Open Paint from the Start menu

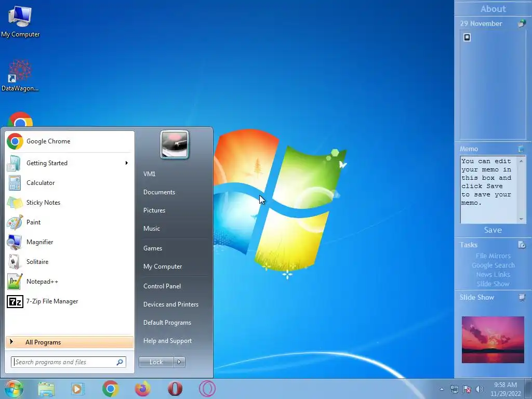click(x=70, y=222)
